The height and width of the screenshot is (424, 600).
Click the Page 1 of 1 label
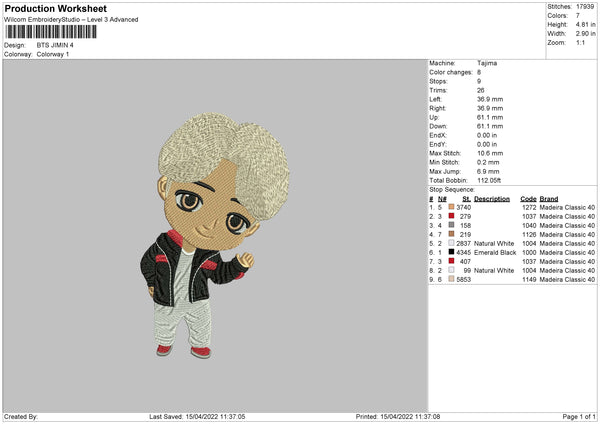click(x=579, y=416)
